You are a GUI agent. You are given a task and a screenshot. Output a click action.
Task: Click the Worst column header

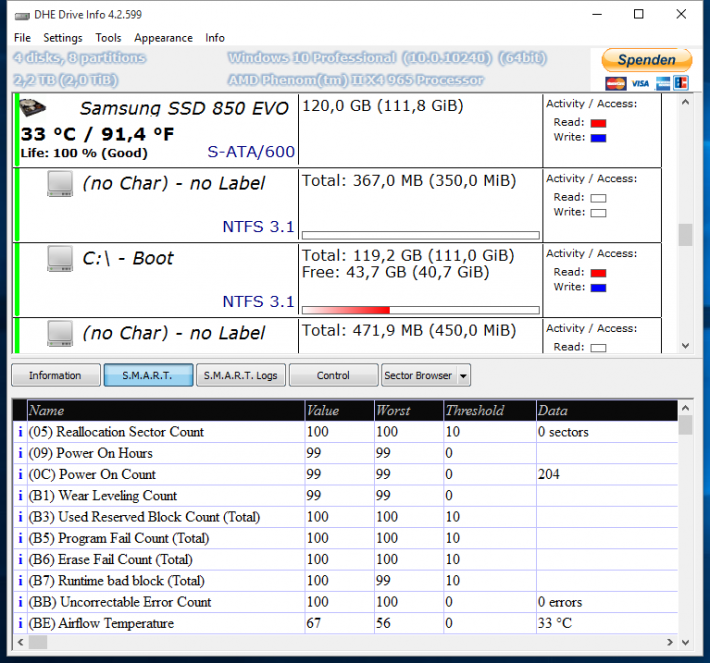(409, 411)
